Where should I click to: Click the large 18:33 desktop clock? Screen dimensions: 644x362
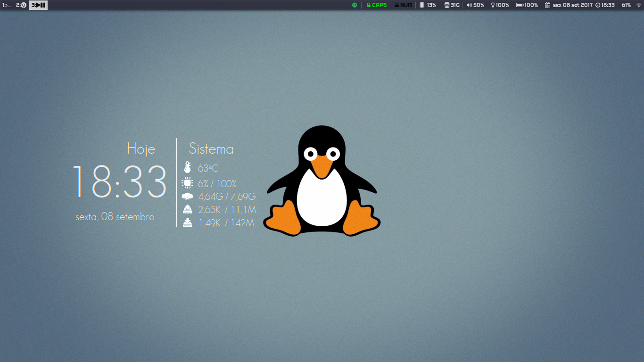coord(120,181)
